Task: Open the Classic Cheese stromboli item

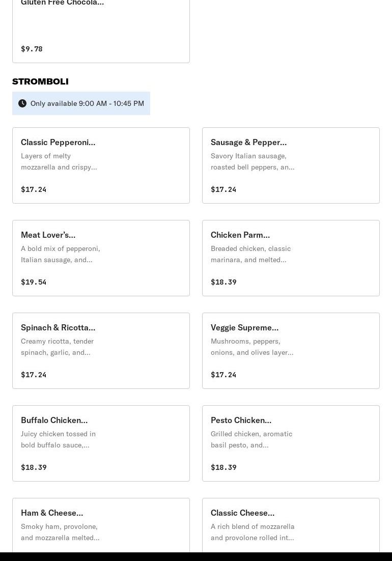Action: (291, 525)
